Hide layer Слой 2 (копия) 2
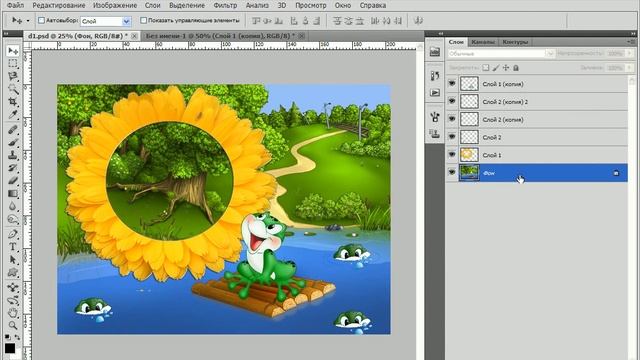Viewport: 640px width, 360px height. [x=452, y=101]
